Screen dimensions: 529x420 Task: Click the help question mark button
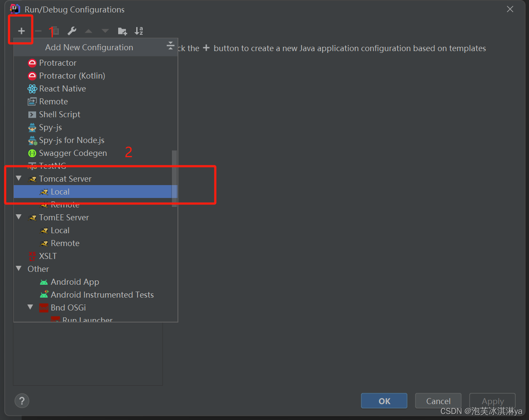[22, 401]
